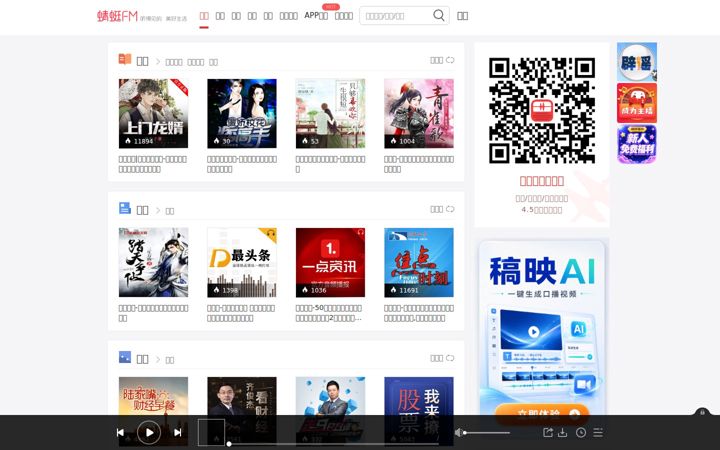Click the empty album cover box in player

click(211, 432)
